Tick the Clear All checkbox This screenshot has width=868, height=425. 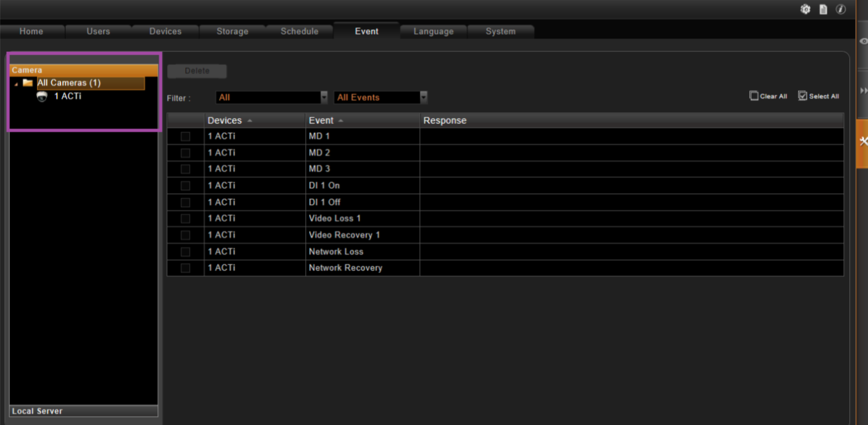pyautogui.click(x=753, y=96)
